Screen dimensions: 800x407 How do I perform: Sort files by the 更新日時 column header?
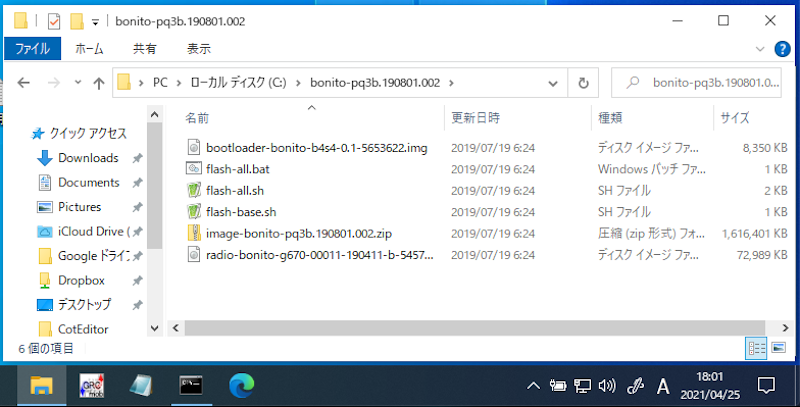pos(476,118)
